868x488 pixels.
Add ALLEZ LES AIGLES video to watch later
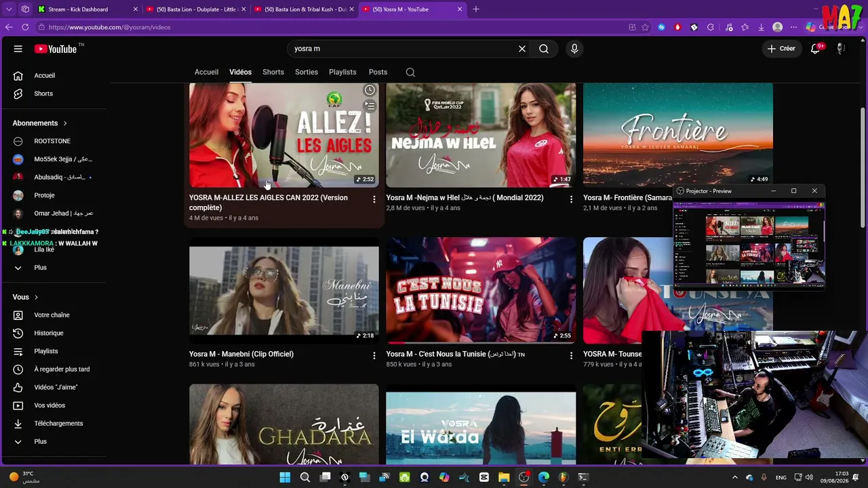(370, 90)
